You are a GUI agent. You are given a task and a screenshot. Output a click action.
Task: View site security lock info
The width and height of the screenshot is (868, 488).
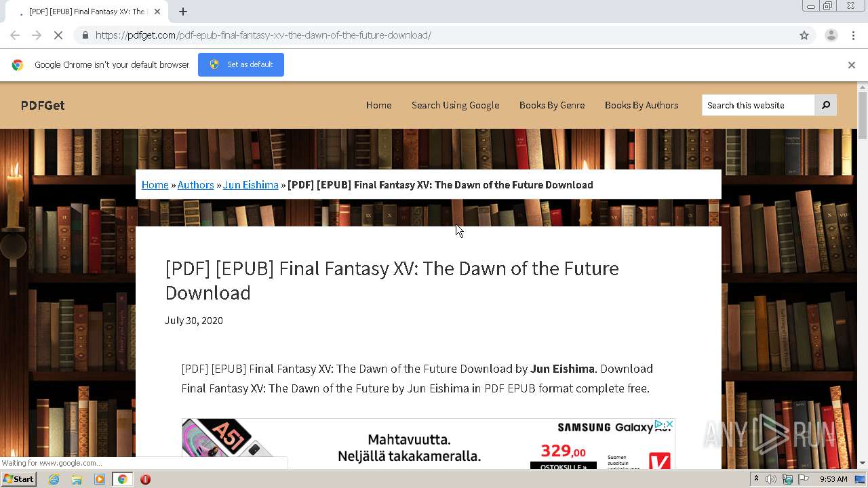[x=85, y=35]
